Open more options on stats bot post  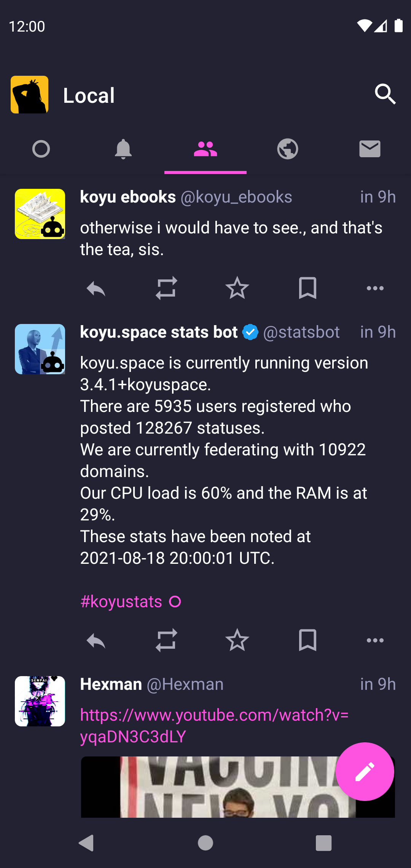(x=375, y=640)
